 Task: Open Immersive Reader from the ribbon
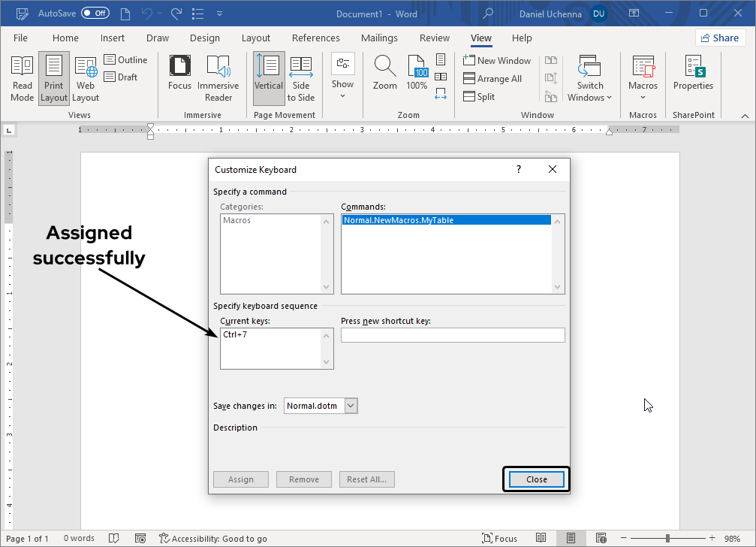[x=218, y=68]
